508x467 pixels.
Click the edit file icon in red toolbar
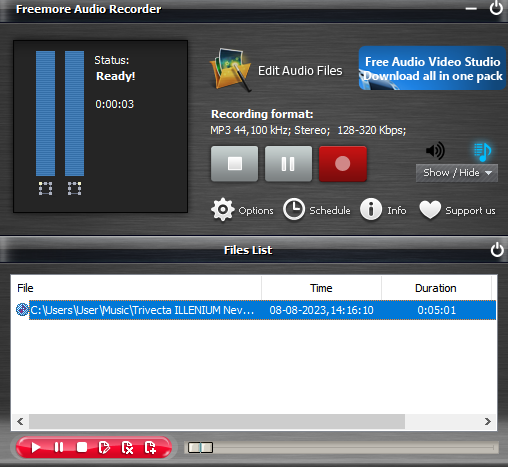(x=104, y=448)
